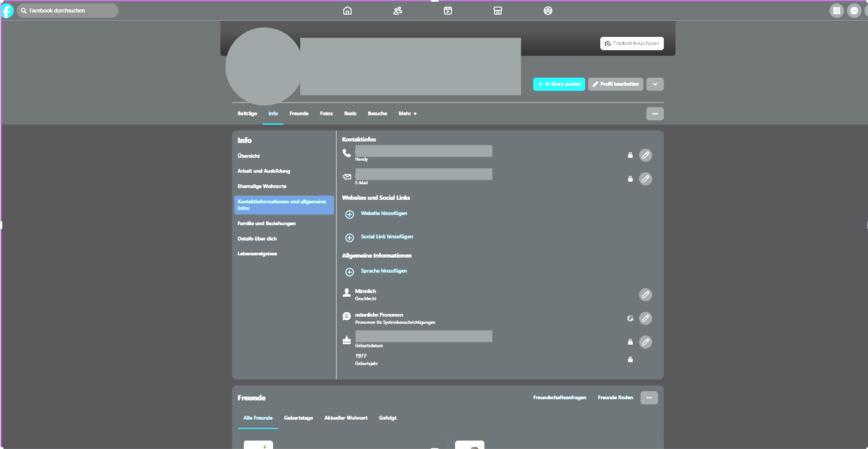Click the Social Link hinzufügen link

pyautogui.click(x=387, y=237)
